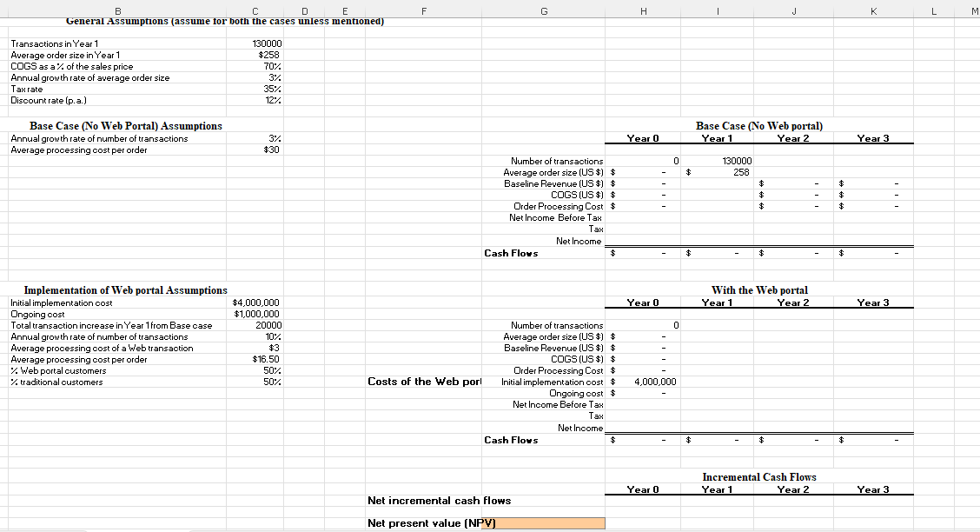Screen dimensions: 980x532
Task: Click the % Web portal customers 50% cell
Action: click(255, 369)
